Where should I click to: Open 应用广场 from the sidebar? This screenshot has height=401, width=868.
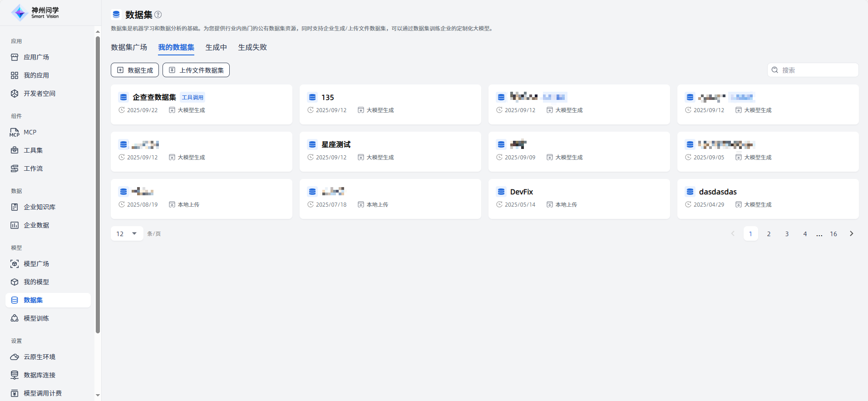36,57
